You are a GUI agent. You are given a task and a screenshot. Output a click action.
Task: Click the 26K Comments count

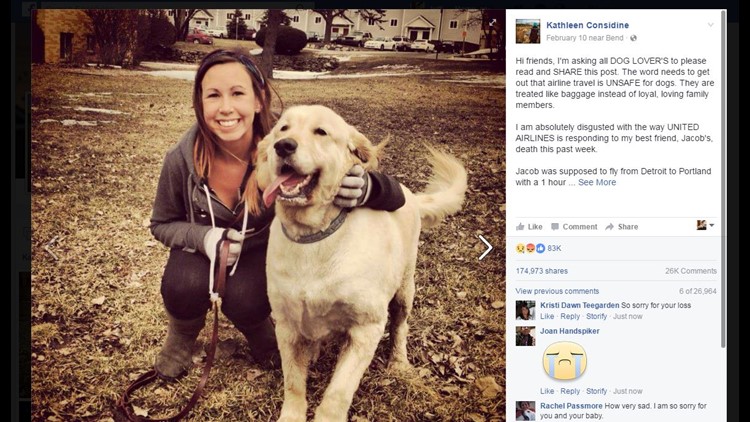[691, 271]
